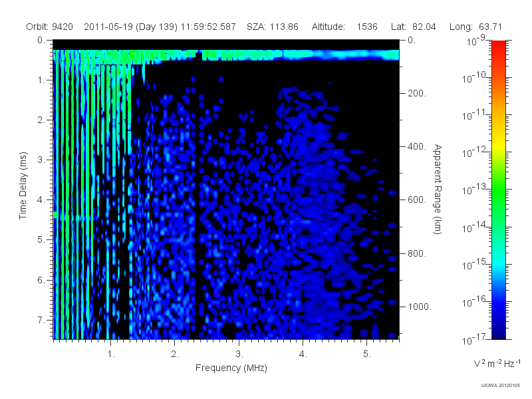Click the apparent range tick '200.'
This screenshot has width=532, height=399.
coord(417,93)
